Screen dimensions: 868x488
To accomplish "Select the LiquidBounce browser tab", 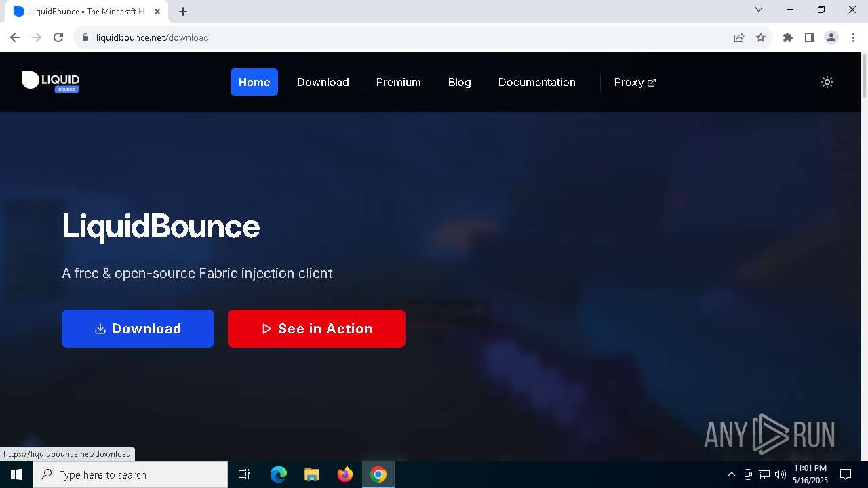I will [87, 12].
